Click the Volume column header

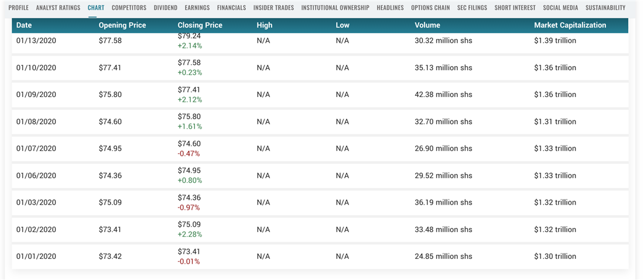pyautogui.click(x=427, y=25)
